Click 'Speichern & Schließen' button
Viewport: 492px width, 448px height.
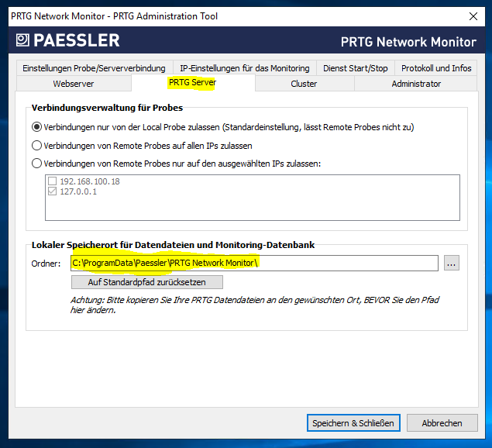pos(353,423)
